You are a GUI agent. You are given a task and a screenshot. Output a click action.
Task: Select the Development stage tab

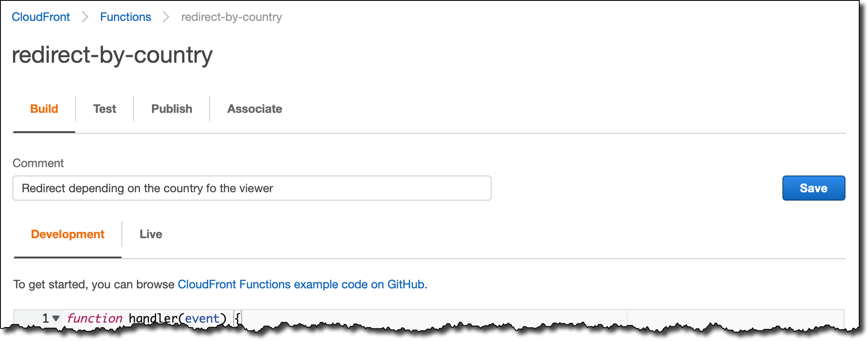pyautogui.click(x=68, y=234)
